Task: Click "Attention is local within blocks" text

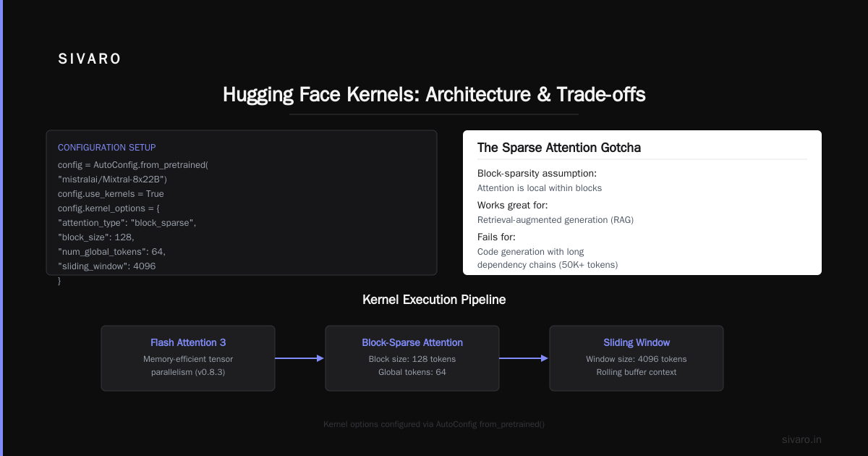Action: point(540,188)
